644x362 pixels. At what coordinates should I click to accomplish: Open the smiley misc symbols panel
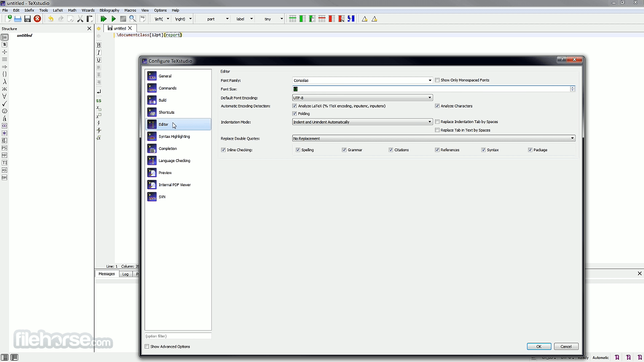click(4, 111)
